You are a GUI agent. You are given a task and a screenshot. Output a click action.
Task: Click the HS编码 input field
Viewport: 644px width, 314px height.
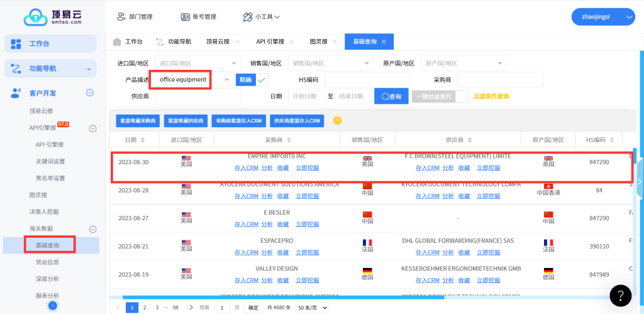point(367,80)
